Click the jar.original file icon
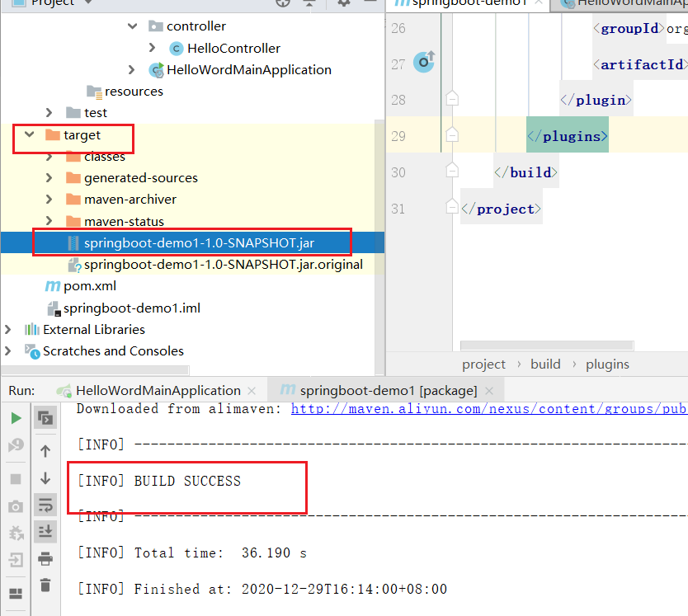Image resolution: width=688 pixels, height=616 pixels. click(74, 265)
